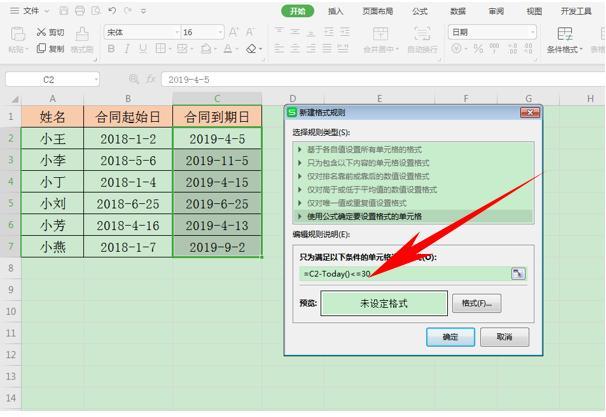Click the Italic formatting icon
The image size is (606, 417).
tap(127, 49)
